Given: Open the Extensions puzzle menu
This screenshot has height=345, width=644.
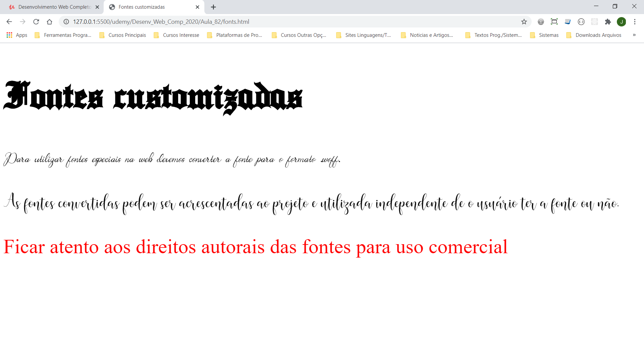Looking at the screenshot, I should coord(608,22).
